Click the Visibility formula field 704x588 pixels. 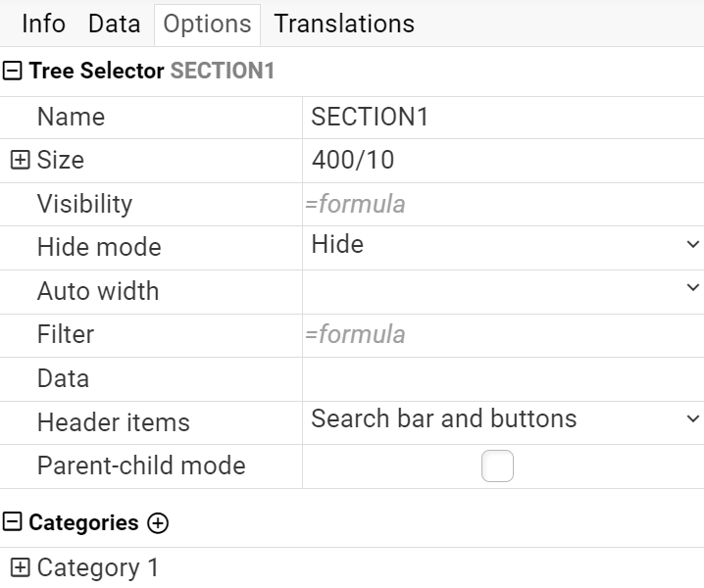click(503, 204)
